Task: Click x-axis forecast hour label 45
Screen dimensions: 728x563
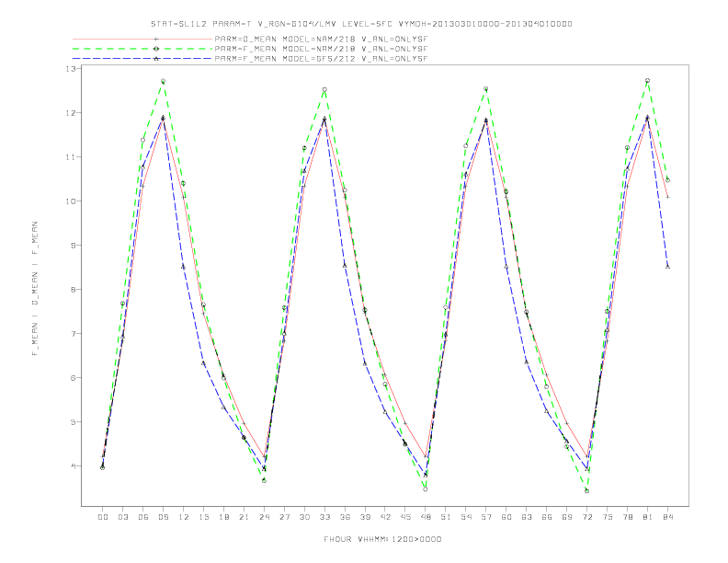Action: pyautogui.click(x=405, y=517)
